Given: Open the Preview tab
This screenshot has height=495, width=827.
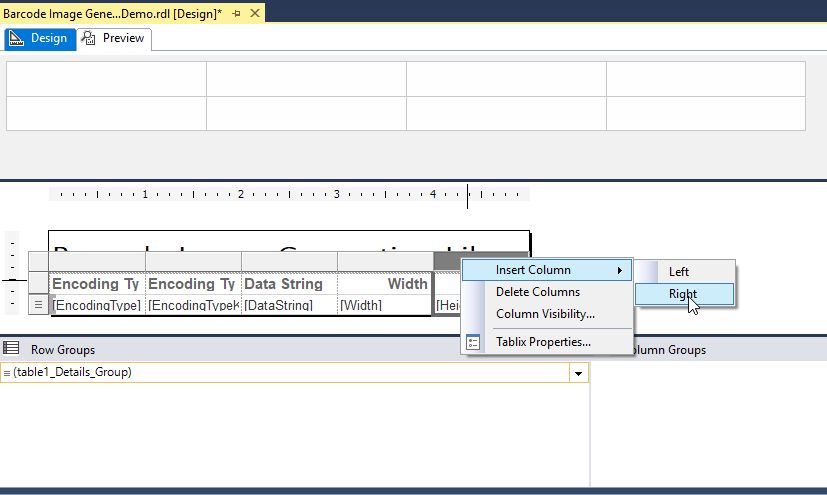Looking at the screenshot, I should [x=114, y=38].
